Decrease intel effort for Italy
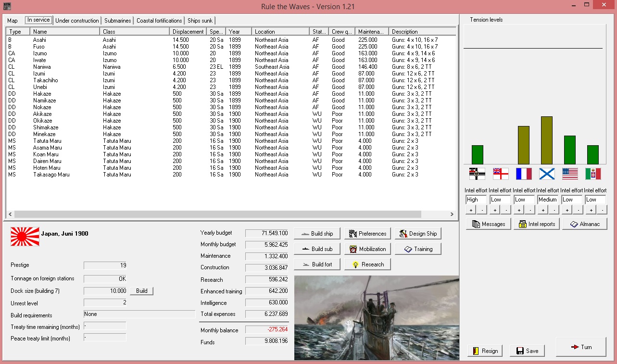The height and width of the screenshot is (364, 617). (602, 210)
